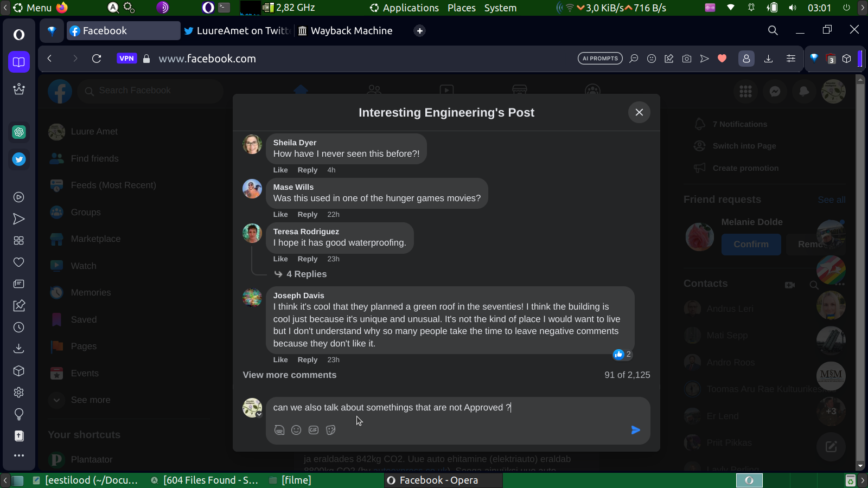Screen dimensions: 868x488
Task: Toggle the VPN badge in address bar
Action: (126, 59)
